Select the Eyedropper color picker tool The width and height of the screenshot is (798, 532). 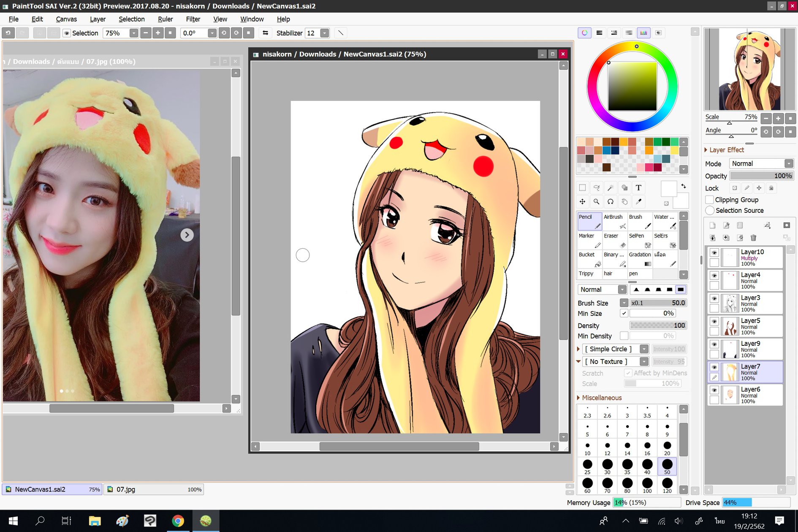[638, 201]
